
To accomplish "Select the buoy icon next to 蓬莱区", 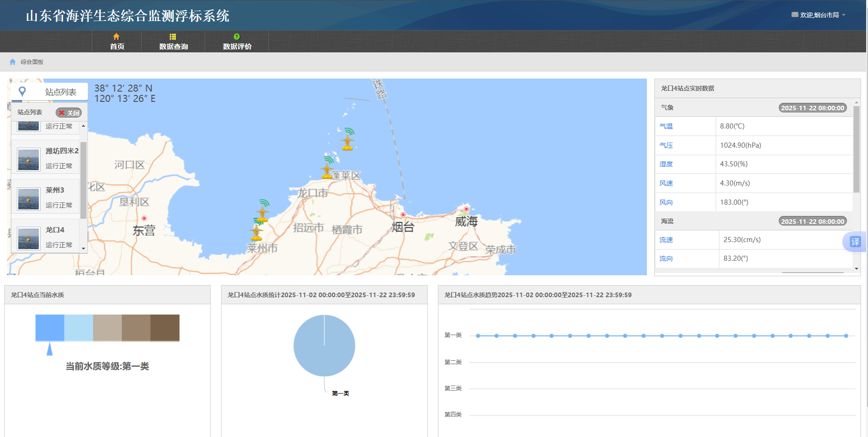I will [x=327, y=168].
